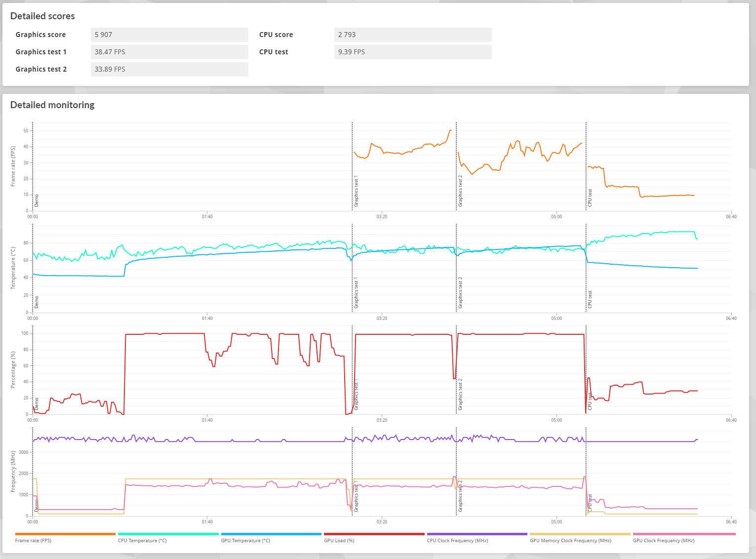This screenshot has width=756, height=559.
Task: Click the CPU score label
Action: (x=276, y=35)
